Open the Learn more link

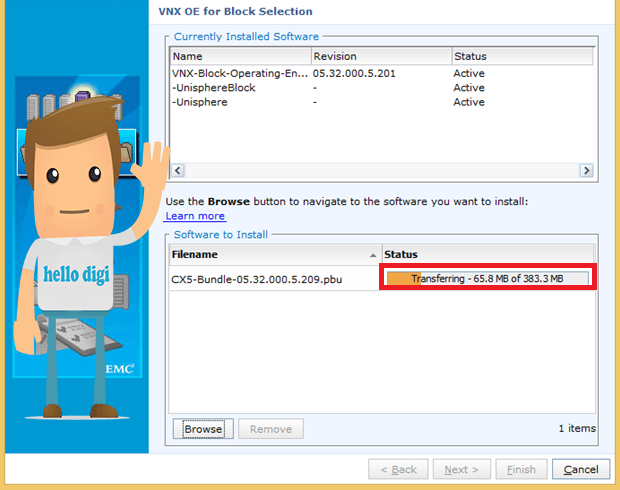point(195,216)
